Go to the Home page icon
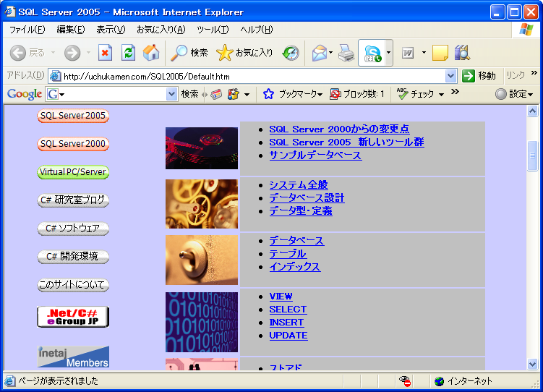 [151, 53]
